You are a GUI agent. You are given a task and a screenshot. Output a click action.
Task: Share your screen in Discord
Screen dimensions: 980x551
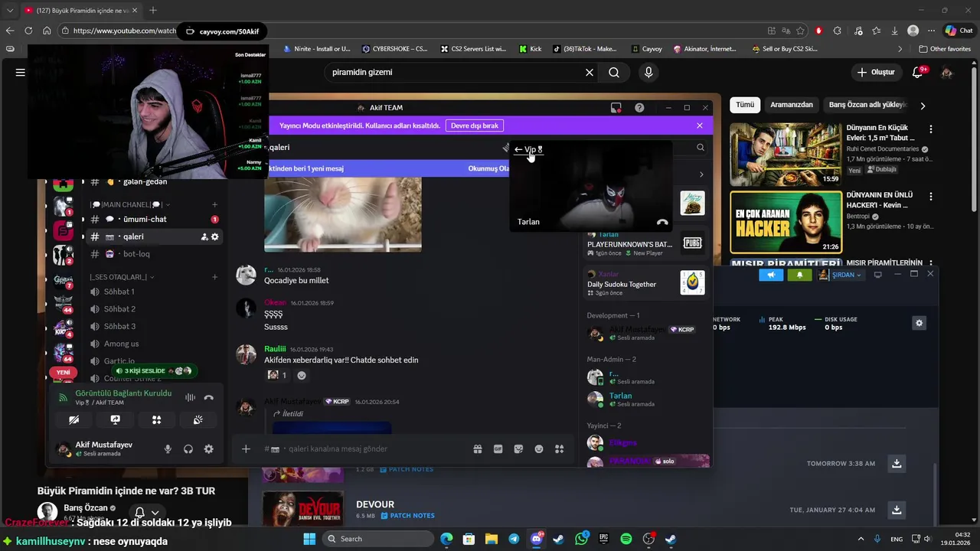point(115,419)
